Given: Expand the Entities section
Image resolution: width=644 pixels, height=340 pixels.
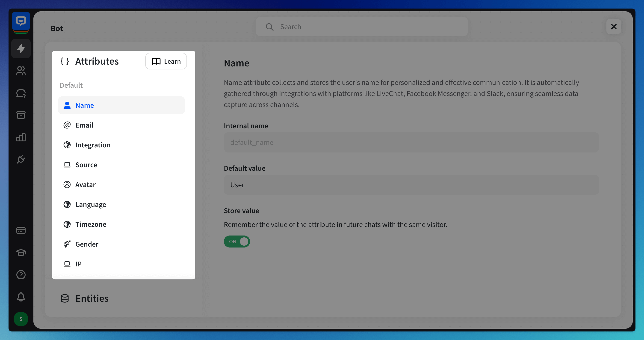Looking at the screenshot, I should click(x=92, y=298).
